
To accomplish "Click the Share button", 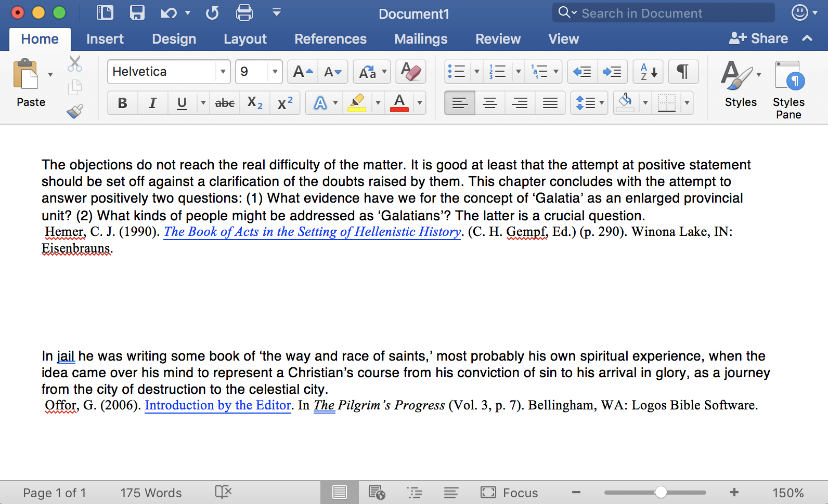I will (759, 38).
